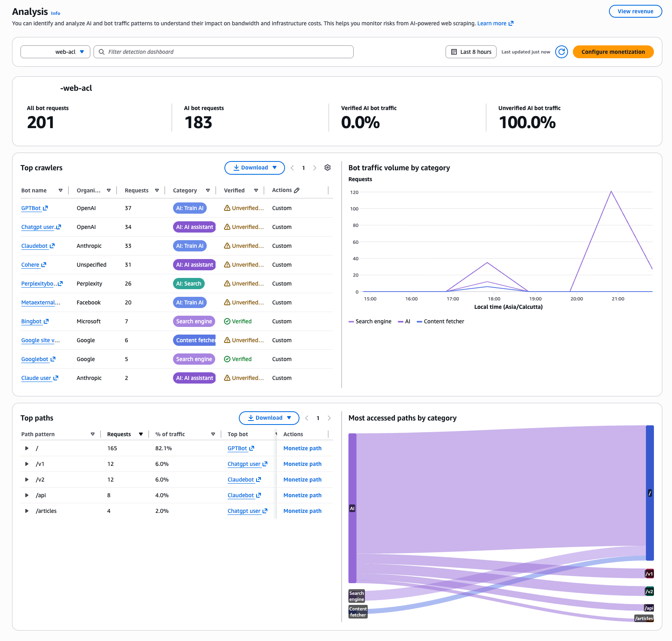The image size is (672, 641).
Task: Click the Content fetcher category tag
Action: click(194, 340)
